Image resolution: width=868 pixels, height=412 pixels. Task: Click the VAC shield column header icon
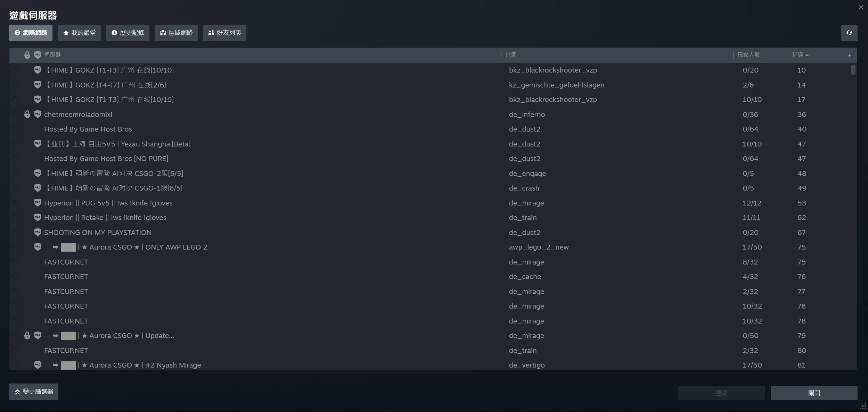pyautogui.click(x=38, y=55)
